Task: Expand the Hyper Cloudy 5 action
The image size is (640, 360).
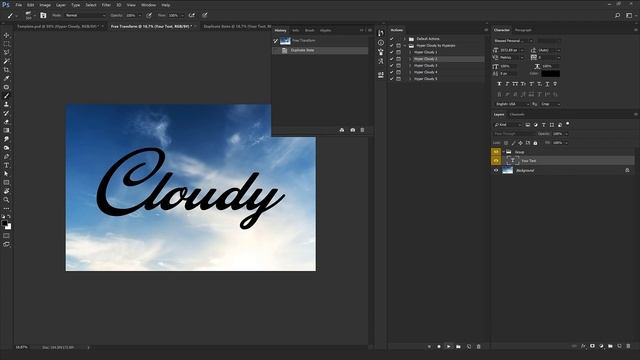Action: point(410,79)
